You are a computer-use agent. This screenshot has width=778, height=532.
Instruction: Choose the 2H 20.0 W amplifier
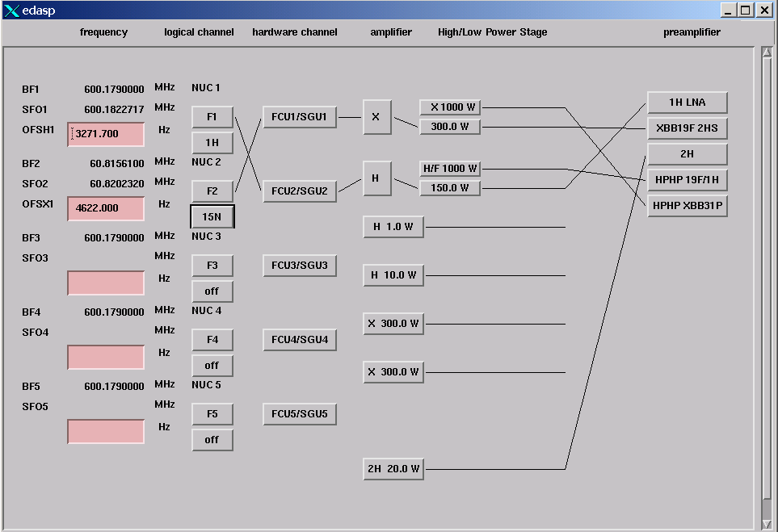click(393, 469)
